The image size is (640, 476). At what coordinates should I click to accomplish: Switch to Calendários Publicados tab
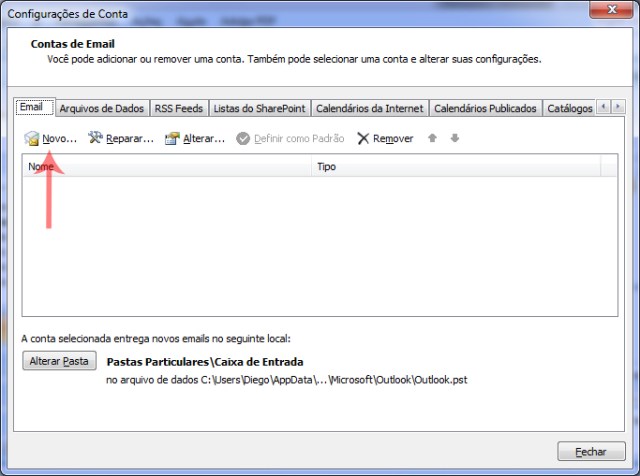(485, 108)
